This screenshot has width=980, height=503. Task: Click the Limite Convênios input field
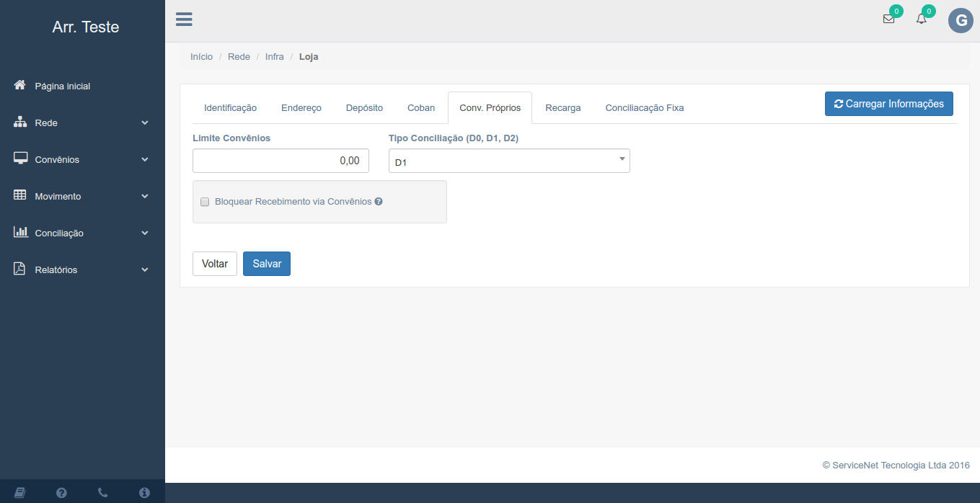[281, 161]
